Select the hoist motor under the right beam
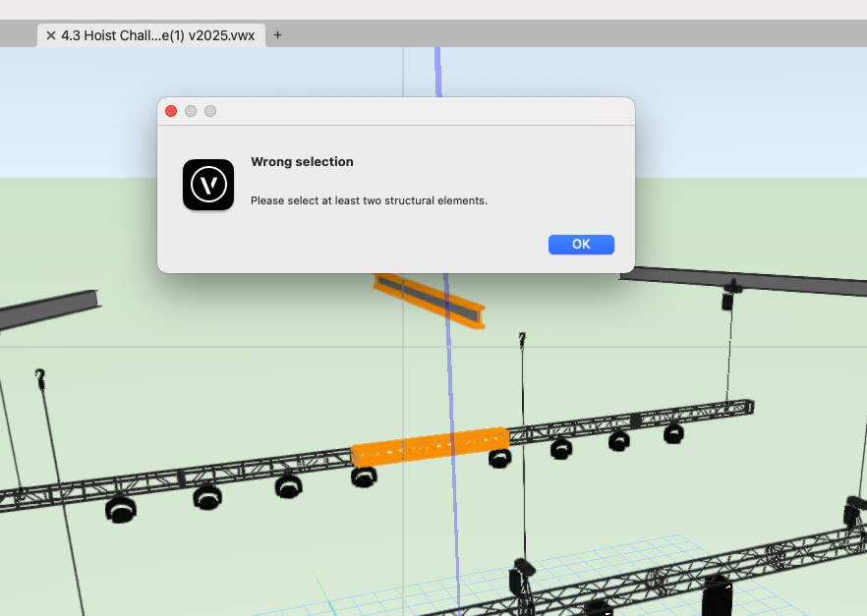Image resolution: width=867 pixels, height=616 pixels. [x=729, y=296]
